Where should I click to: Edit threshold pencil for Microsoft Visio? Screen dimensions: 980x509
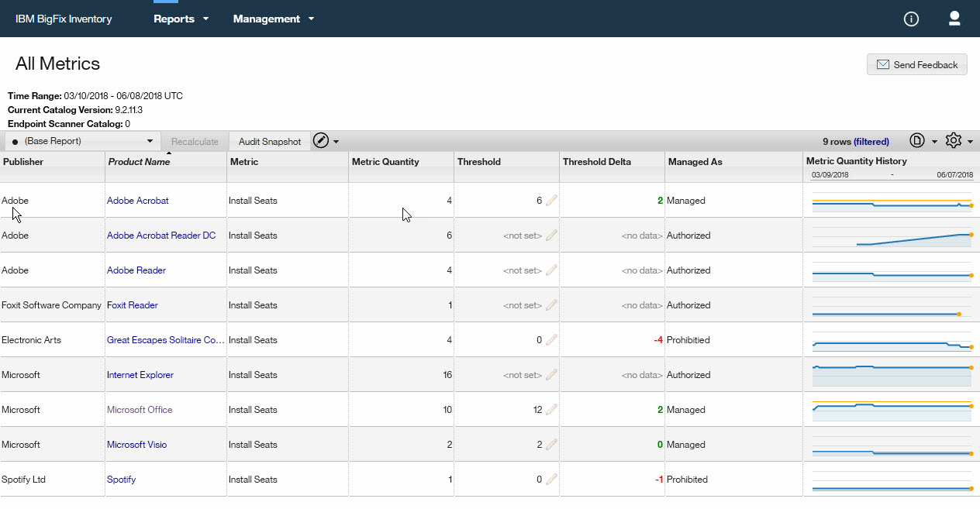point(551,445)
